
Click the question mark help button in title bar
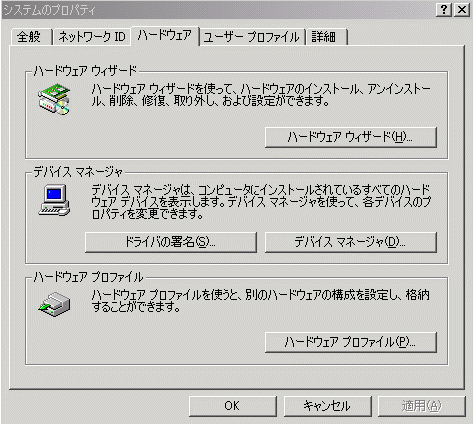coord(444,10)
